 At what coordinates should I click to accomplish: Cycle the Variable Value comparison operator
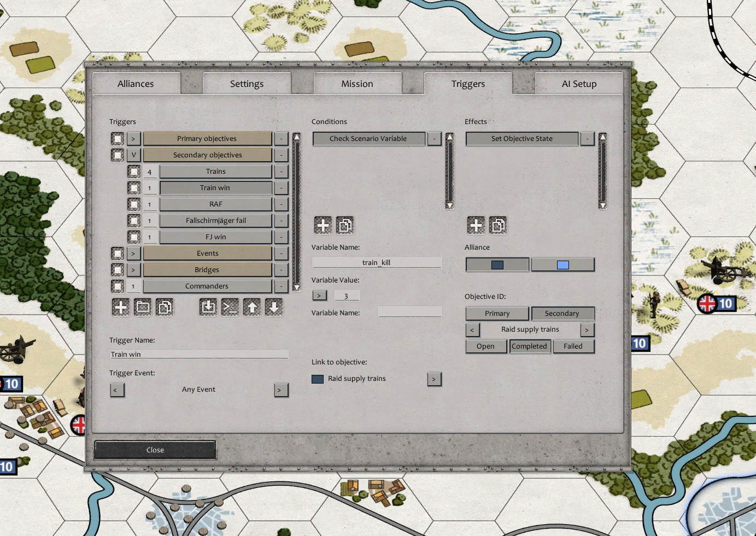(319, 296)
